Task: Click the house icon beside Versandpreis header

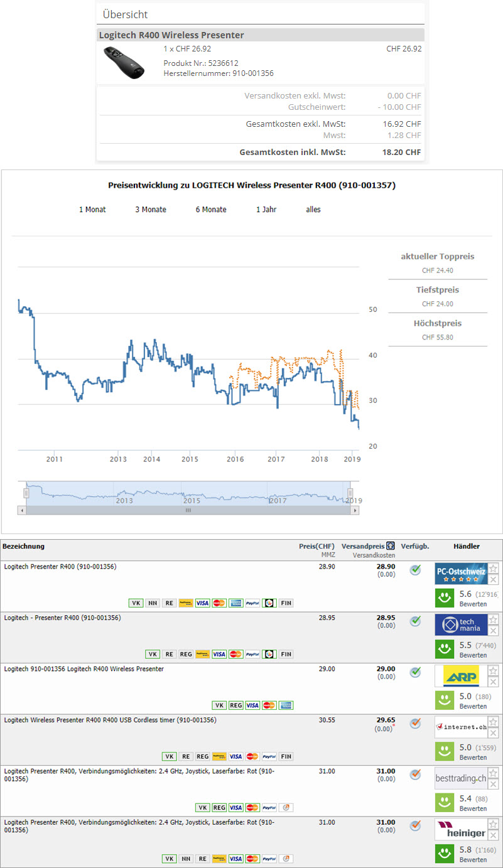Action: click(x=391, y=546)
